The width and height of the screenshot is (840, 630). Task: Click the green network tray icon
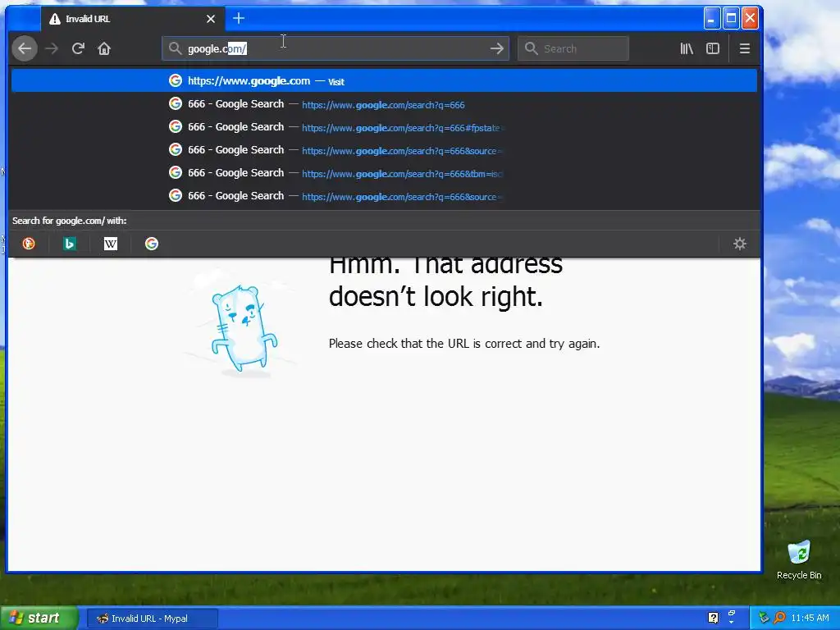pos(764,618)
